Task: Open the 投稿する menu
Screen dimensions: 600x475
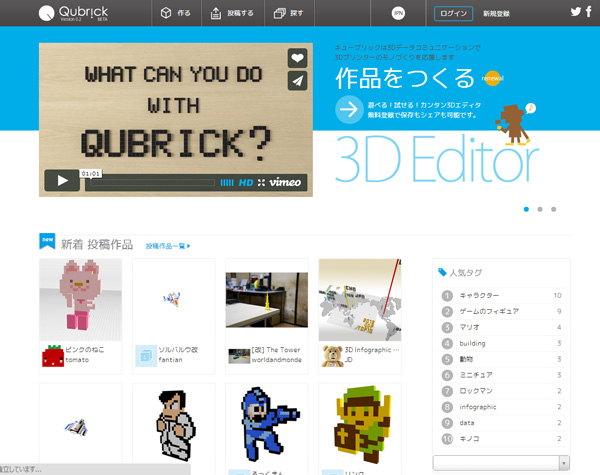Action: (232, 13)
